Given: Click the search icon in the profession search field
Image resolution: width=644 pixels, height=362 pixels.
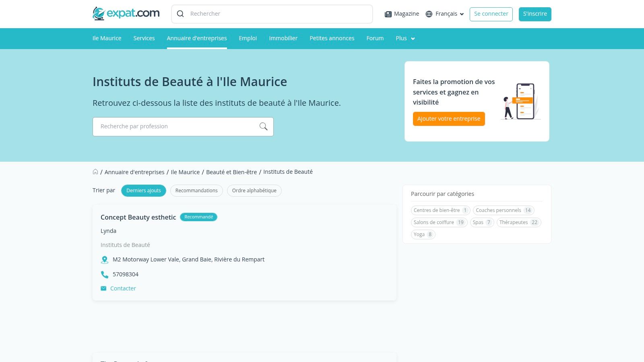Looking at the screenshot, I should (x=263, y=126).
